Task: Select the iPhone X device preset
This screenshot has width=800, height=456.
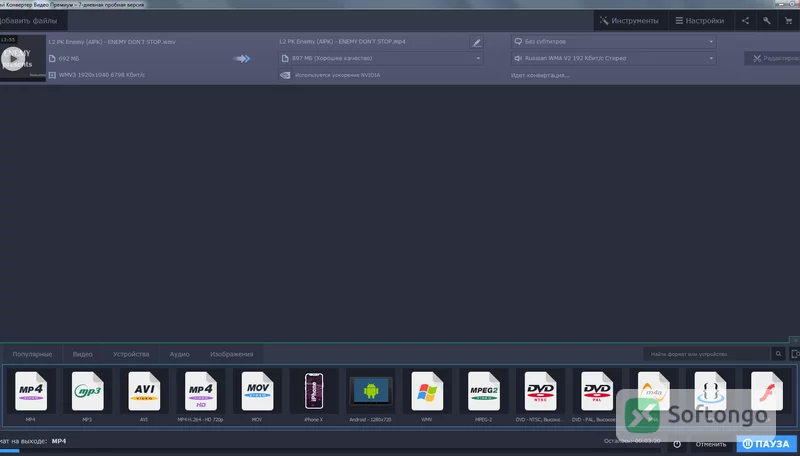Action: [314, 391]
